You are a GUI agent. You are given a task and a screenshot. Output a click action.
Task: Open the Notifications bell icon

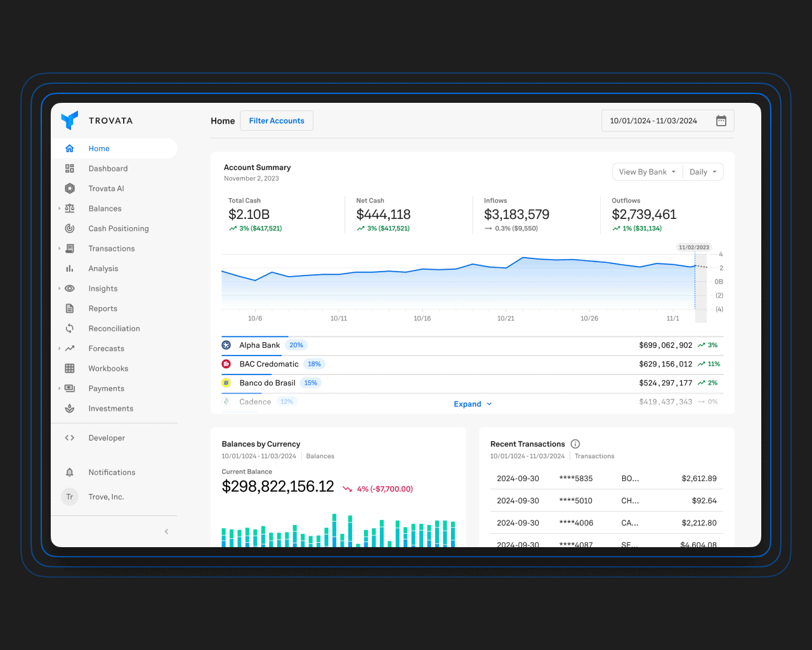tap(70, 472)
